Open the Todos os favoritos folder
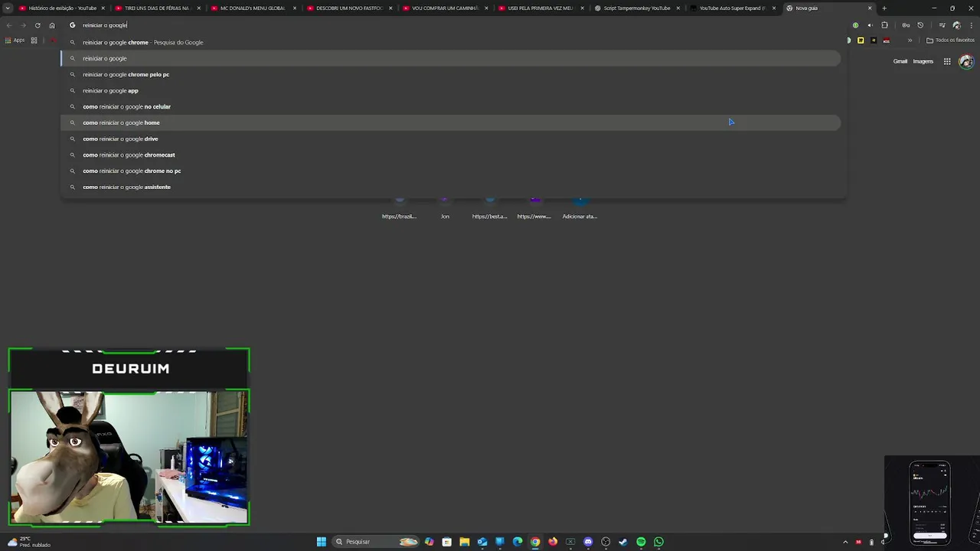Screen dimensions: 980x551 [950, 41]
